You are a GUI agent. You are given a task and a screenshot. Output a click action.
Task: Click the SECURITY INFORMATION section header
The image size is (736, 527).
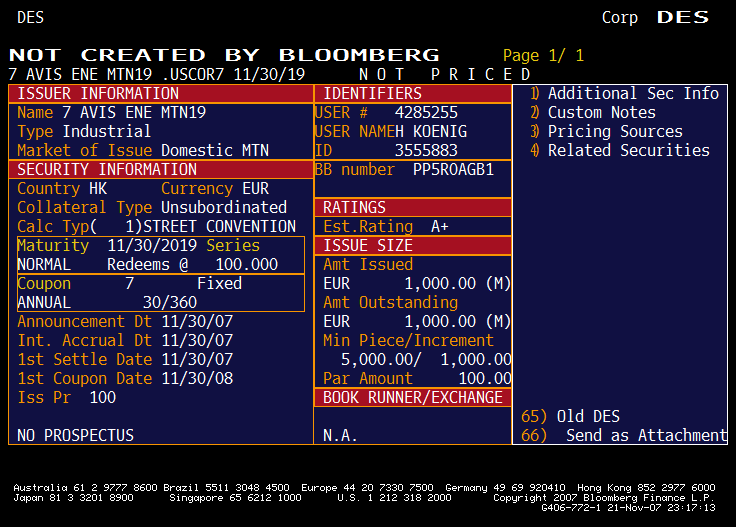tap(161, 169)
